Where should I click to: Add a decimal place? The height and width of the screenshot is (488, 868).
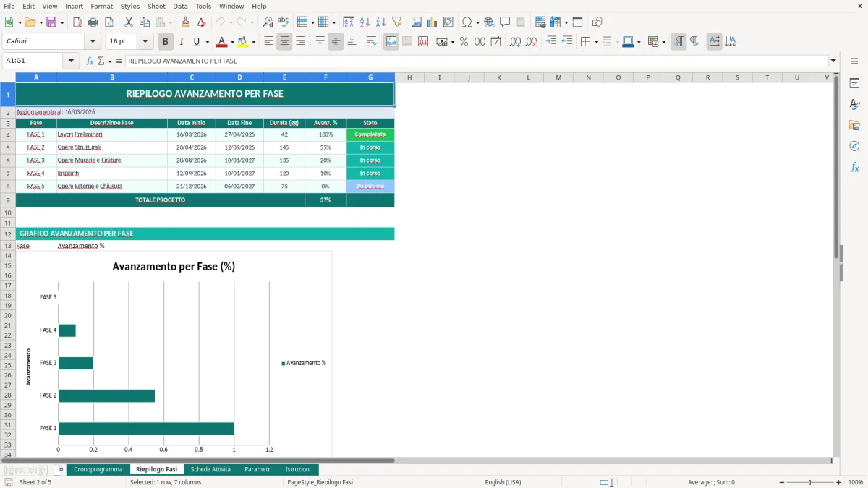(515, 42)
